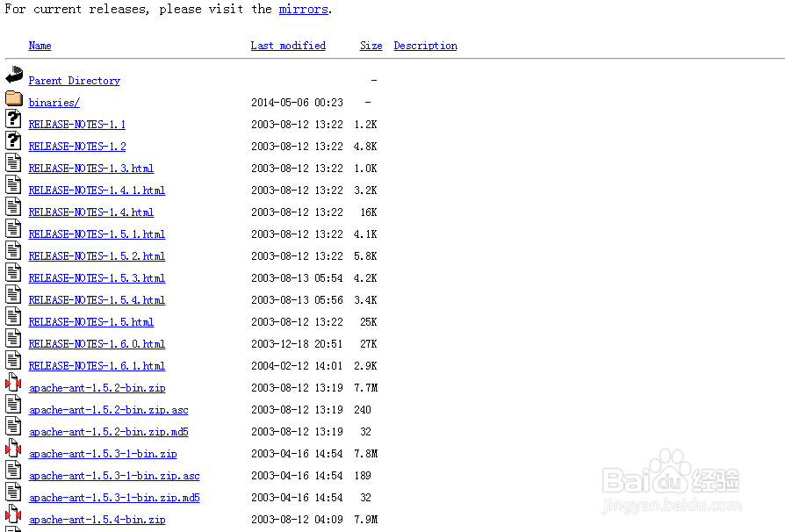
Task: Download apache-ant-1.5.4-bin.zip
Action: (97, 521)
